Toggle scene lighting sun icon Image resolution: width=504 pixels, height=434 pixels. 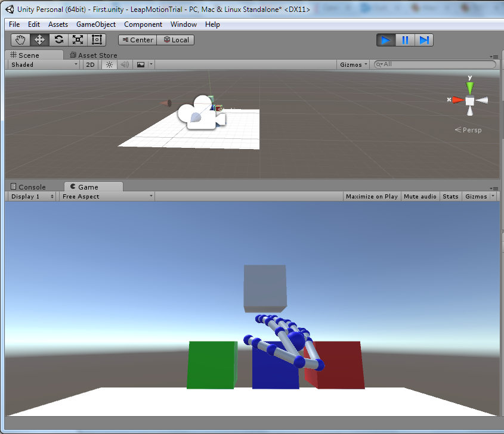109,64
